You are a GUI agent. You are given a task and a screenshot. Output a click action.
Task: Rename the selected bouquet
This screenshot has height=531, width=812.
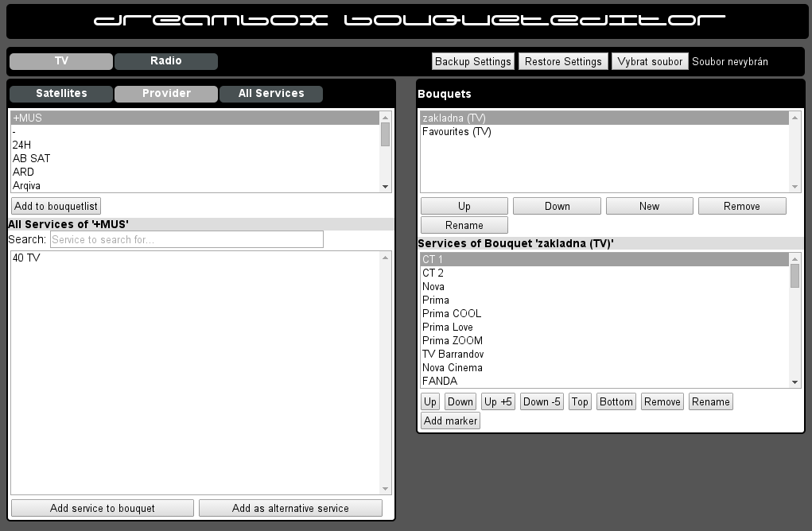[464, 225]
